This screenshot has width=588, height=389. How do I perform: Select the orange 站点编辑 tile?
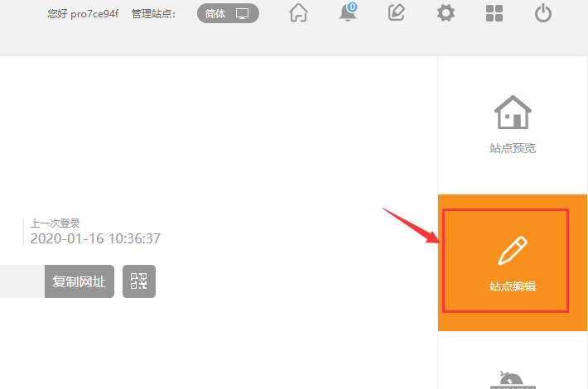513,262
